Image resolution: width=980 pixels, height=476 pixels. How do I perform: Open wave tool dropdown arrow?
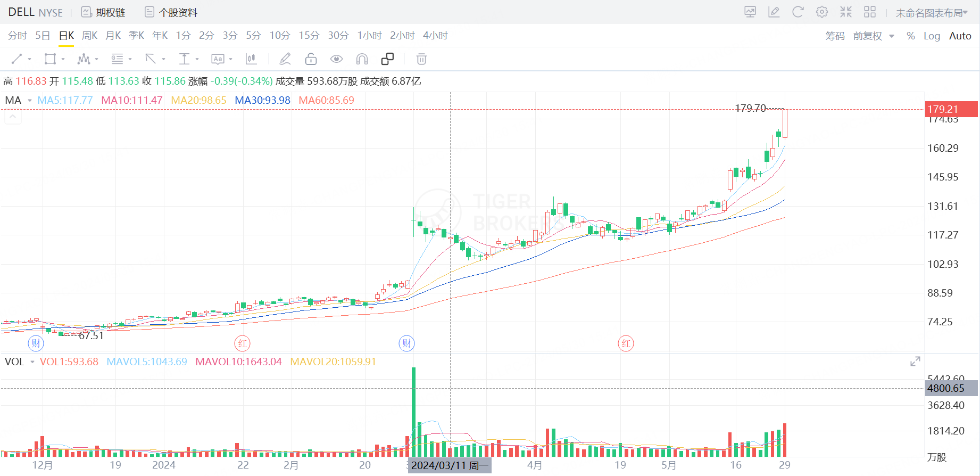(x=96, y=60)
